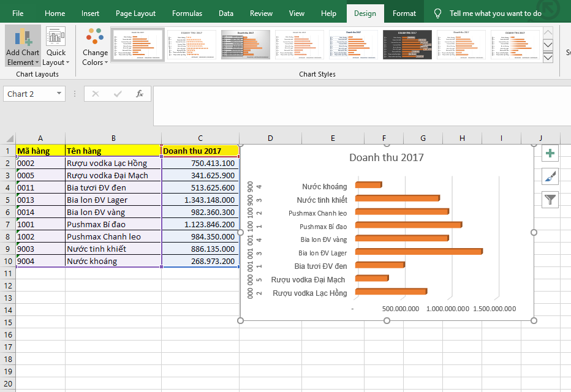Click the Tell Me lightbulb icon
The image size is (571, 392).
437,13
